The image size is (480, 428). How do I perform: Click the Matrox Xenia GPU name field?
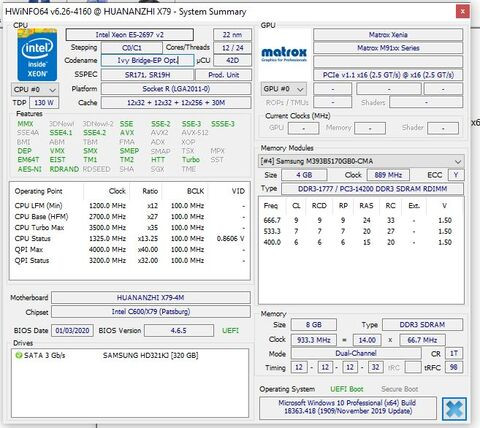click(x=388, y=35)
